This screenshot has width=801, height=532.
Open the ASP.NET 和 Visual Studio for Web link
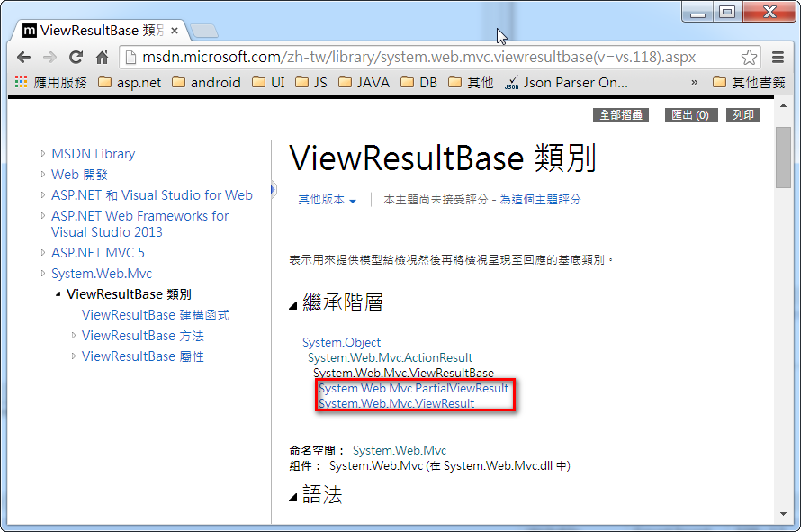[x=152, y=195]
